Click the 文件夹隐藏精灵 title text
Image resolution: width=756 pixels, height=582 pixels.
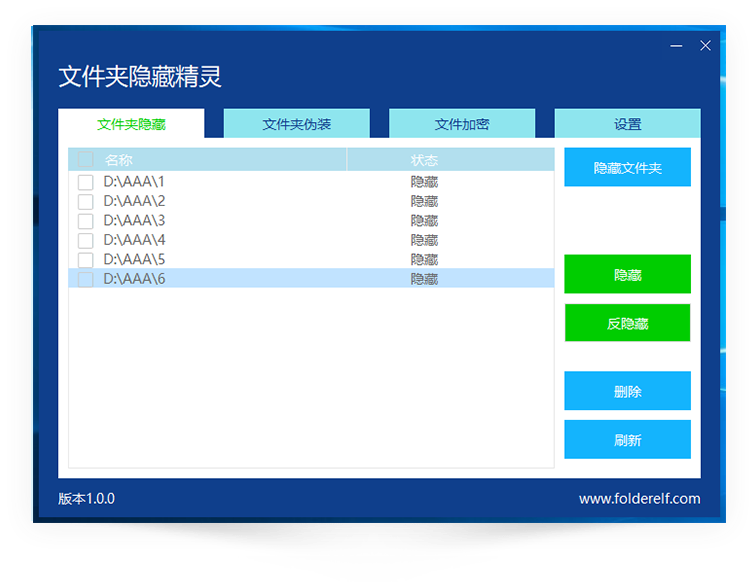pos(140,77)
